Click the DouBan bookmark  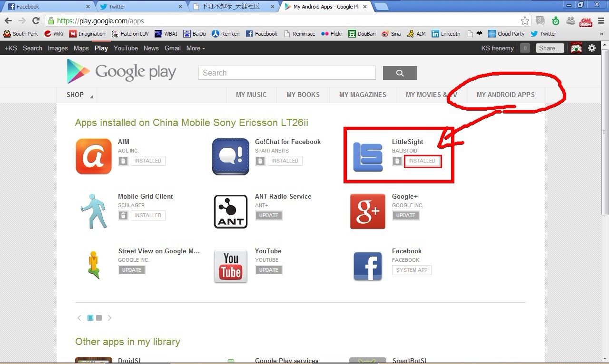tap(362, 34)
